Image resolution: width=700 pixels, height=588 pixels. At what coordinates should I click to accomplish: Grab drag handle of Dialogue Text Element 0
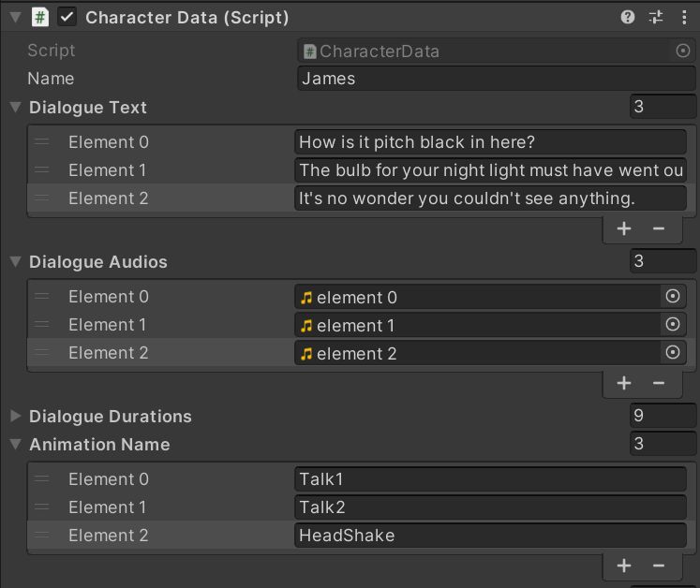pyautogui.click(x=42, y=142)
